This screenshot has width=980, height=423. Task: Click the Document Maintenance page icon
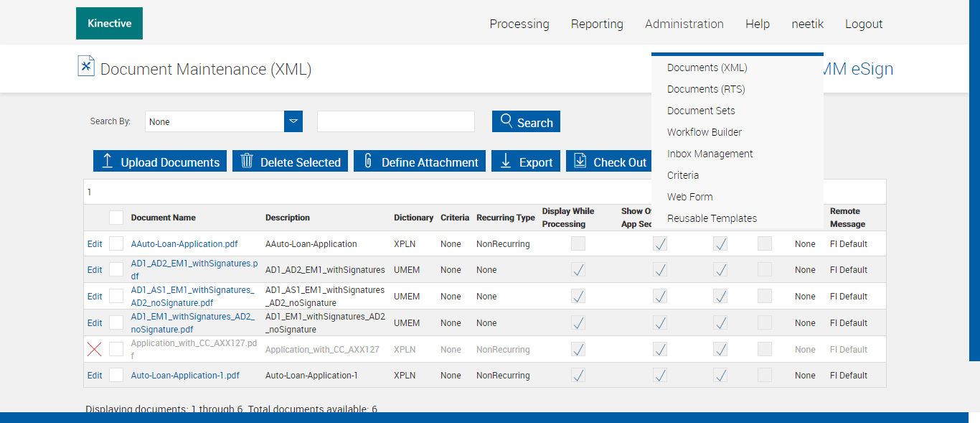(x=86, y=66)
